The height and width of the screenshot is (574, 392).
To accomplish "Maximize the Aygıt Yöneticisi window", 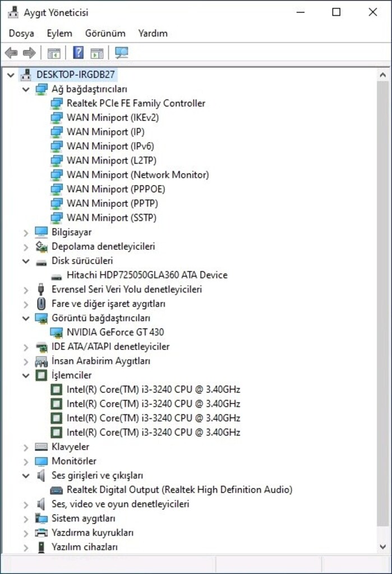I will click(x=336, y=12).
